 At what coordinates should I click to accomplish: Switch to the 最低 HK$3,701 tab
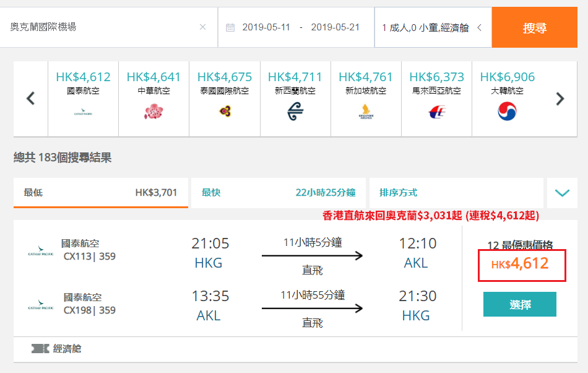click(100, 193)
